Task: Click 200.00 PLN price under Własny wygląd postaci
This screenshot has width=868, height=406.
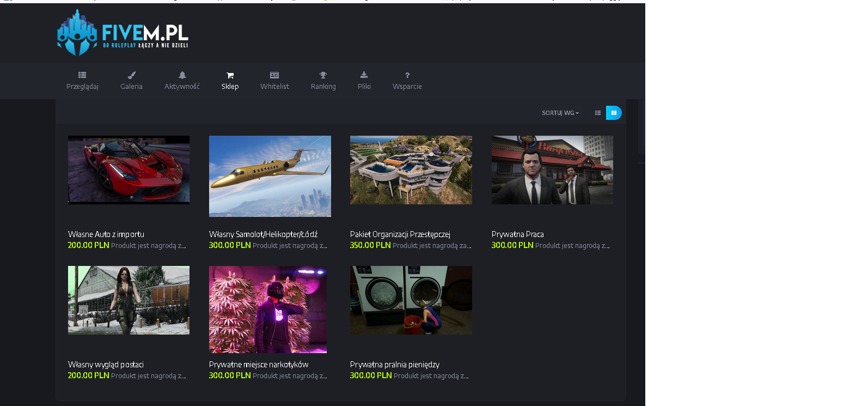Action: click(x=89, y=375)
